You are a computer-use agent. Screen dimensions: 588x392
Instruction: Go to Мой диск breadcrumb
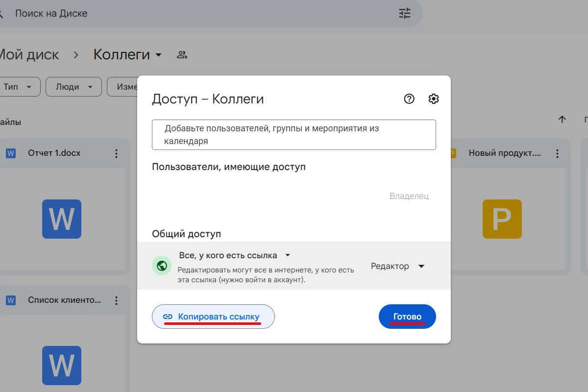pyautogui.click(x=28, y=54)
